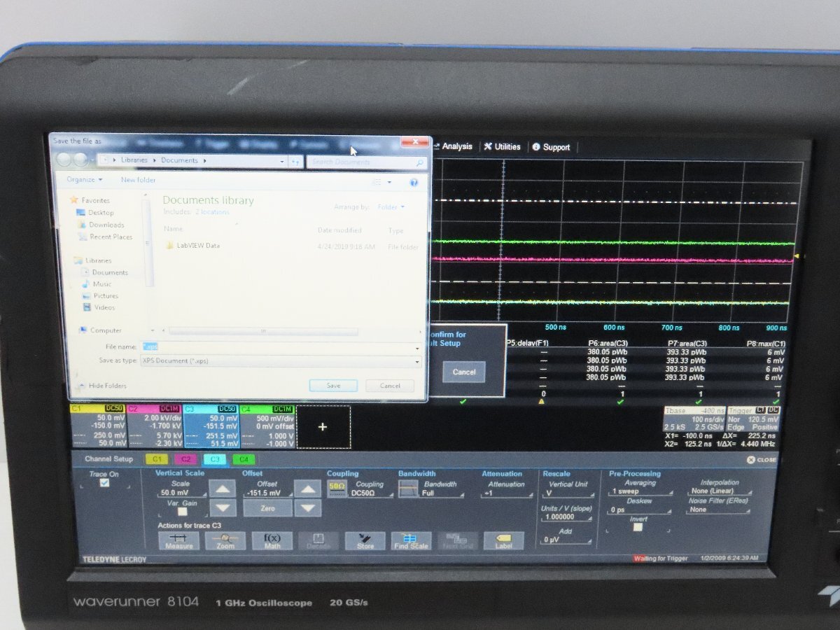Screen dimensions: 840x630
Task: Decrease vertical scale with the down arrow
Action: pyautogui.click(x=223, y=508)
